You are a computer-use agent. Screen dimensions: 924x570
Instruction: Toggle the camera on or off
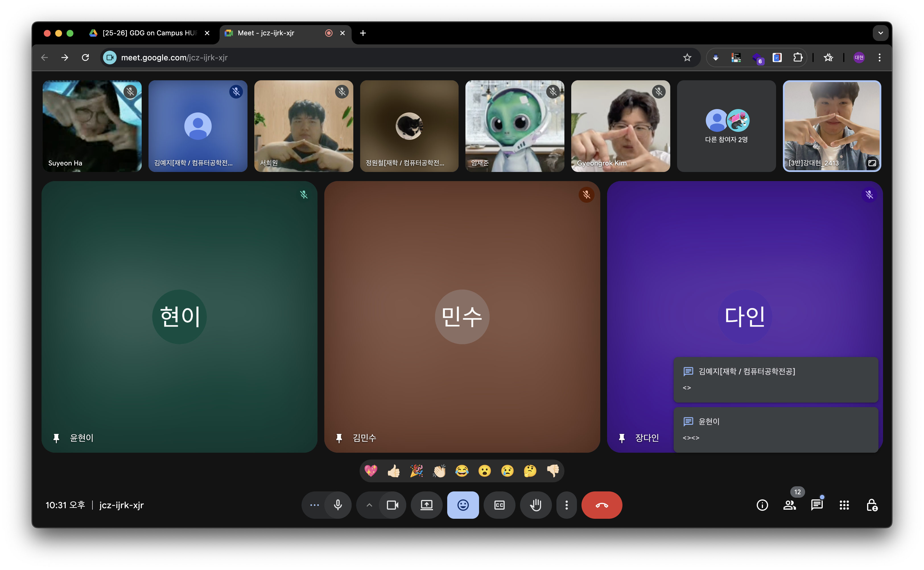click(393, 505)
